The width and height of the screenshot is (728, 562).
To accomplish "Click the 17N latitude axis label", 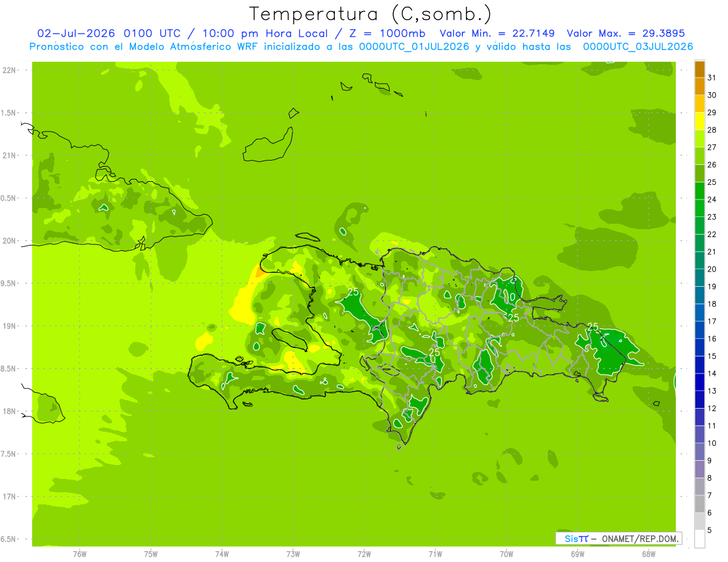I will (9, 497).
